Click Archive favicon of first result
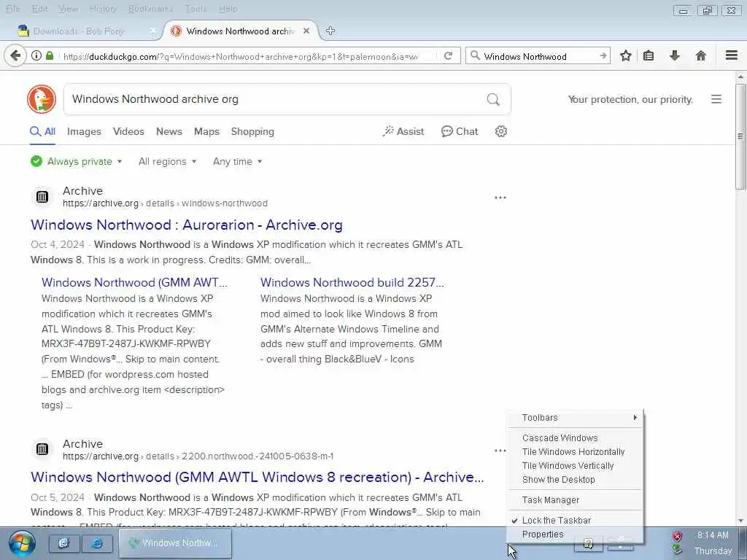 (x=42, y=196)
